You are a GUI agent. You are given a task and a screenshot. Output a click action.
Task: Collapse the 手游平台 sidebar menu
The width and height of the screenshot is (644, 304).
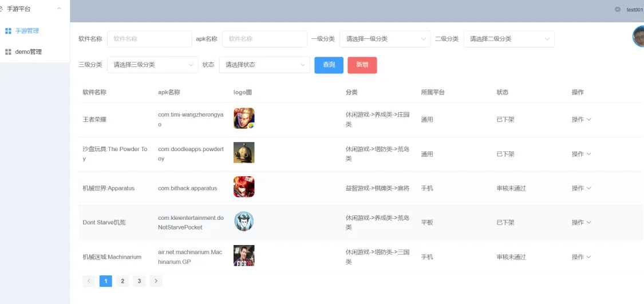click(59, 9)
